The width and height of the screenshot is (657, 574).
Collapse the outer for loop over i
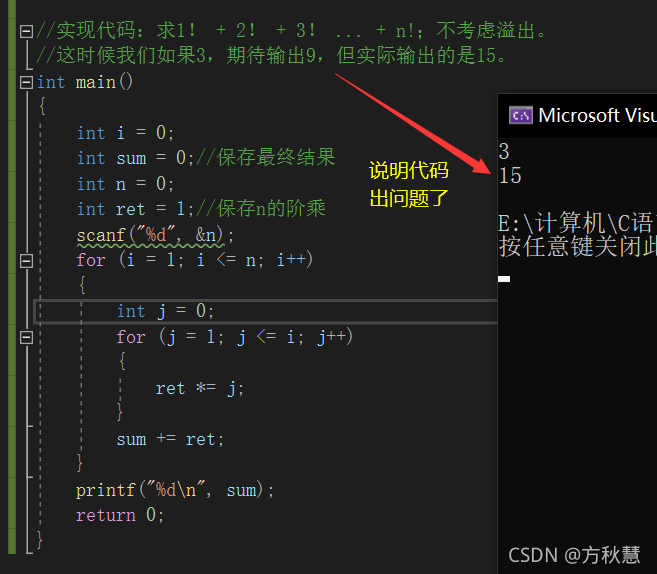click(x=26, y=261)
